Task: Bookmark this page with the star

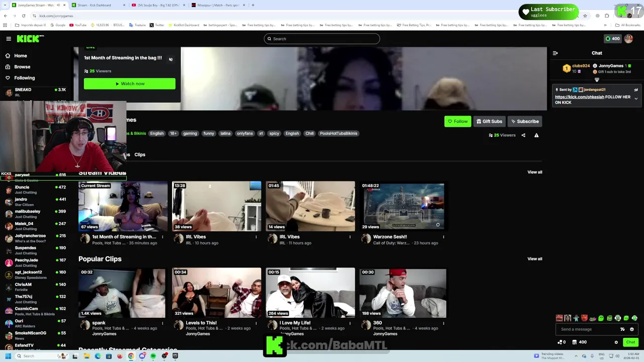Action: (x=585, y=16)
